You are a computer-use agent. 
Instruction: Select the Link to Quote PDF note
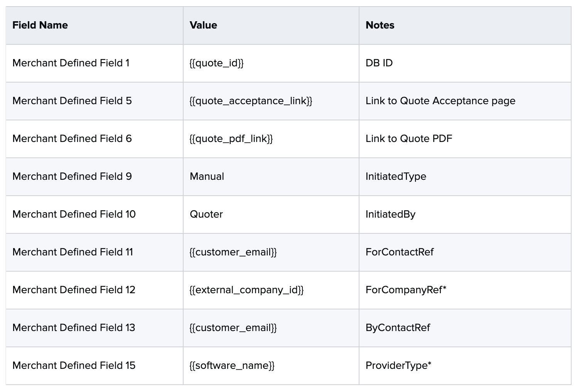pyautogui.click(x=409, y=139)
